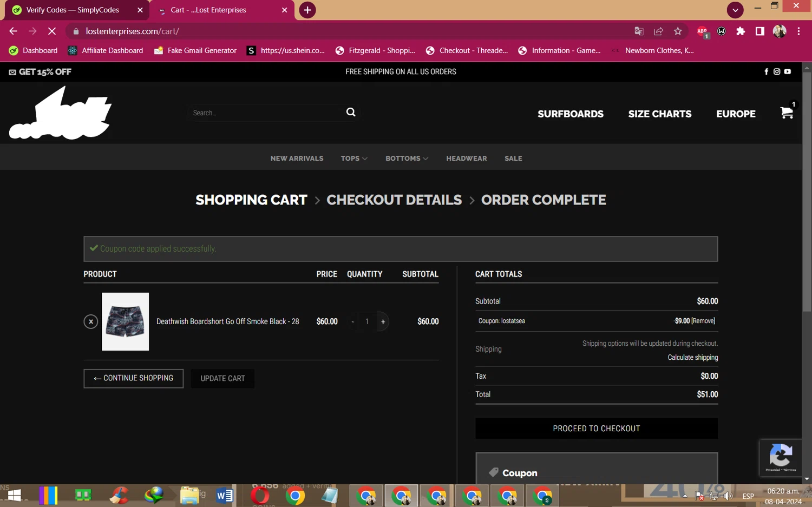
Task: Open Chrome three-dot menu
Action: (x=798, y=31)
